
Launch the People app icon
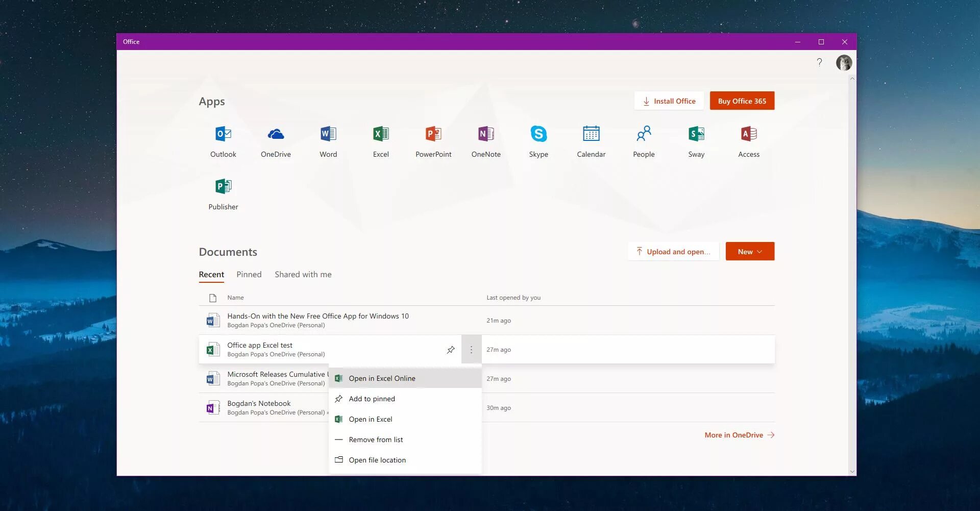point(644,134)
